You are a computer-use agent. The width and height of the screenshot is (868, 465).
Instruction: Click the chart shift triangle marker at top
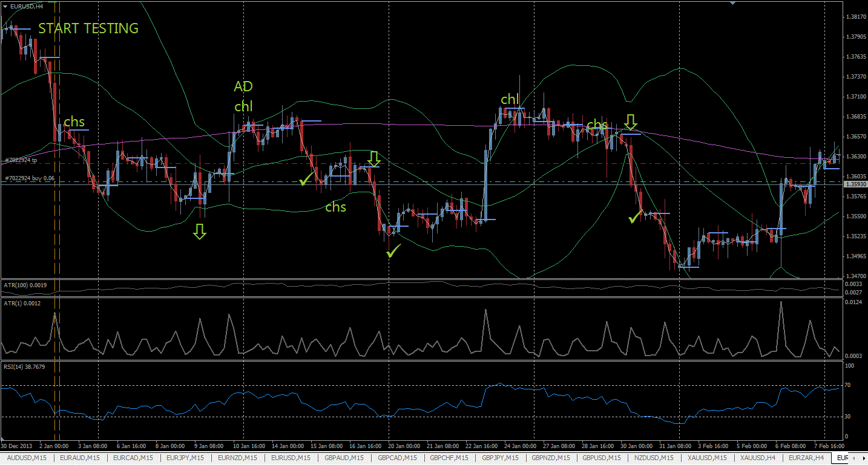tap(734, 3)
